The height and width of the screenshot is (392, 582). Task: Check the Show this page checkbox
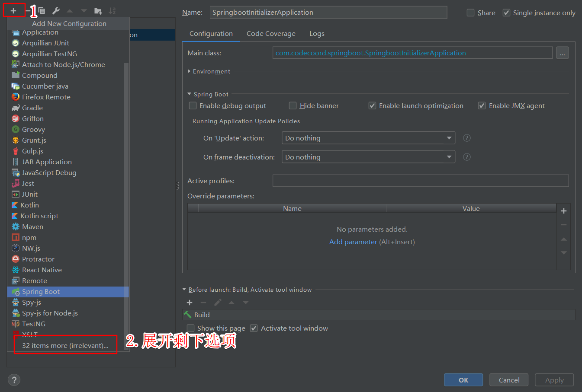click(x=190, y=328)
